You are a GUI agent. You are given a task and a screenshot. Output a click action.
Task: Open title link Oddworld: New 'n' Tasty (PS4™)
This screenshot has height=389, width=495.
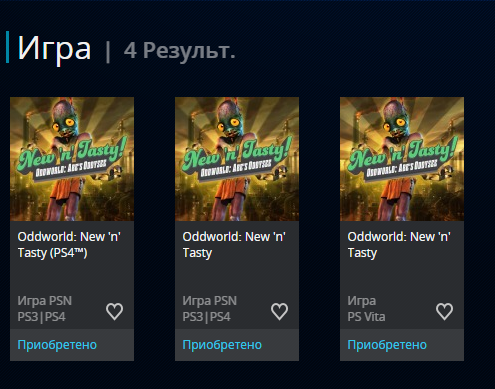69,245
